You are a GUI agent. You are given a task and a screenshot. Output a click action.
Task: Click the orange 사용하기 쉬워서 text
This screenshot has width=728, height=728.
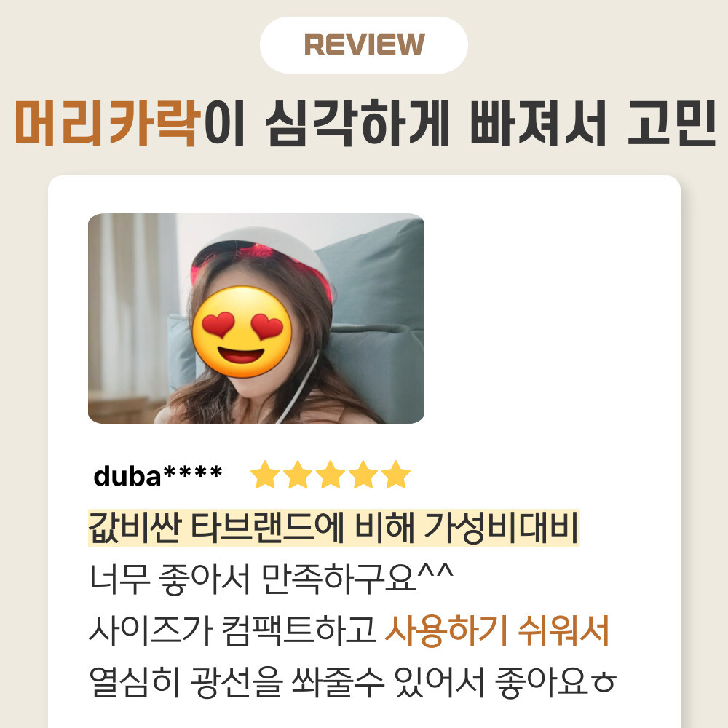tap(496, 630)
